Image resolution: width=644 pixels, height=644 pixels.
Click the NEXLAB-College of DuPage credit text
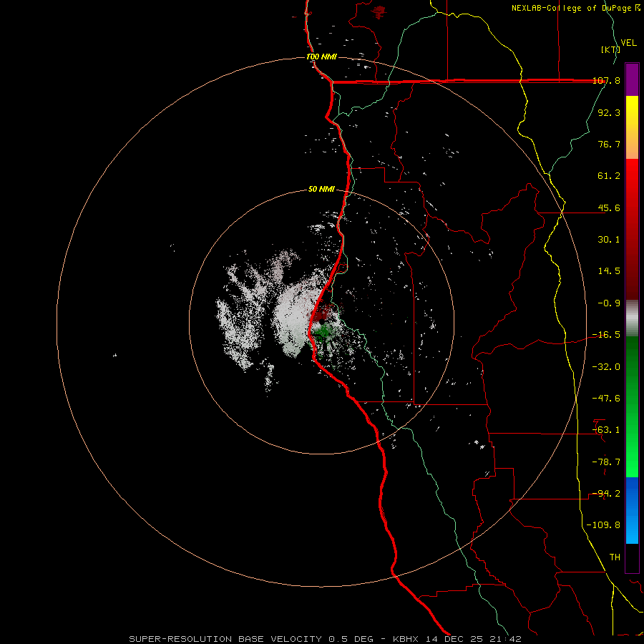576,8
